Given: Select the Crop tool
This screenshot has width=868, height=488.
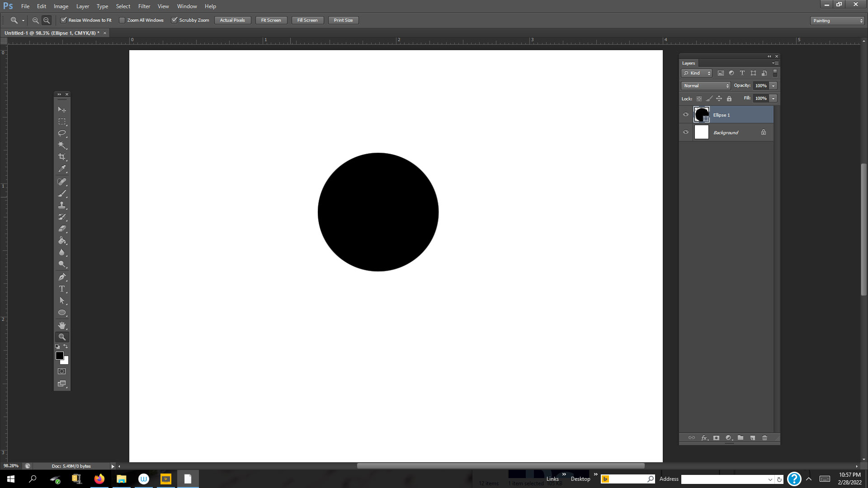Looking at the screenshot, I should coord(62,157).
